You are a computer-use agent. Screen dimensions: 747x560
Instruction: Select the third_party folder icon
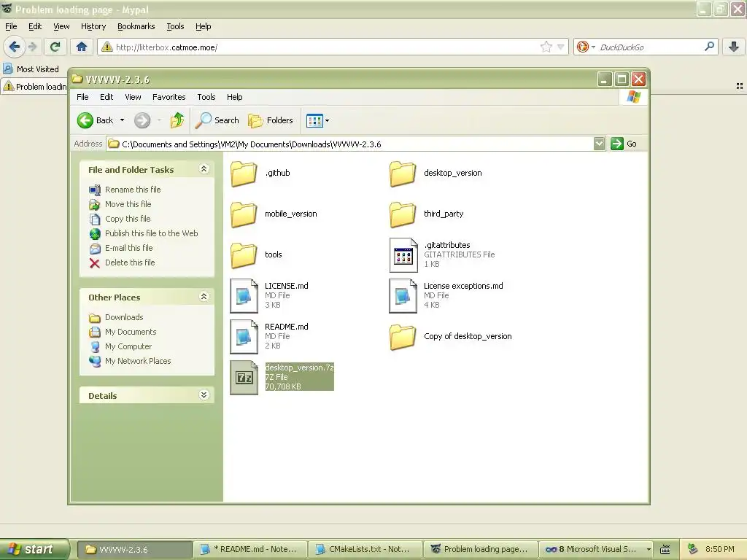click(x=403, y=214)
